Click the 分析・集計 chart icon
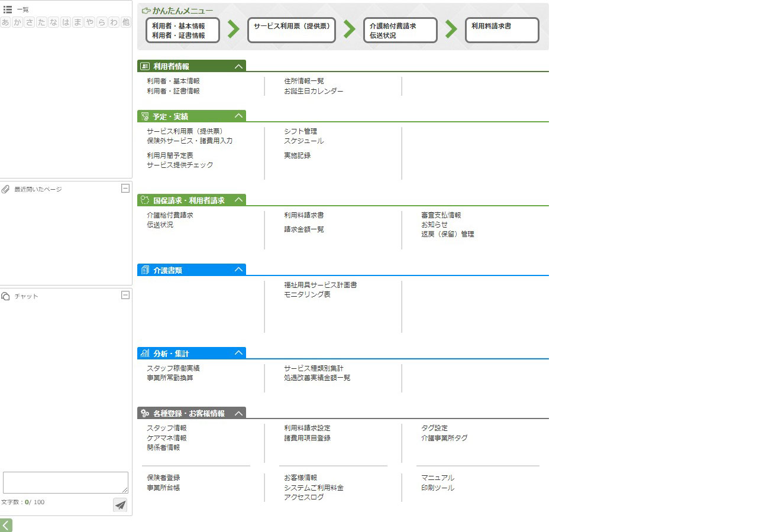Viewport: 769px width, 532px height. tap(145, 353)
